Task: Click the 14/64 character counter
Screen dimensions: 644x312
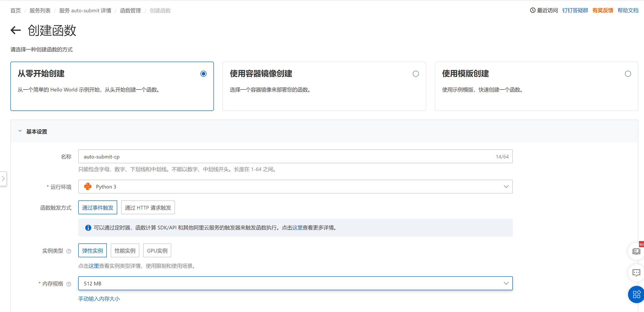Action: (x=502, y=157)
